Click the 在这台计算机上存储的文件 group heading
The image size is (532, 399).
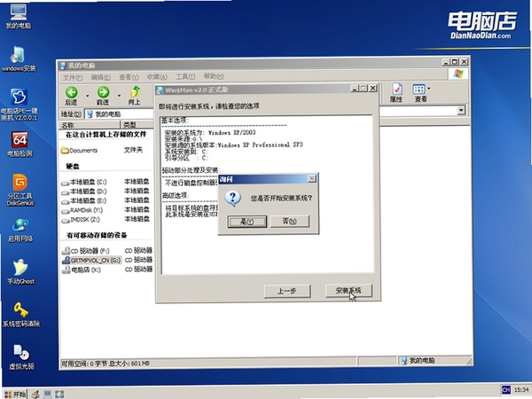(x=106, y=135)
